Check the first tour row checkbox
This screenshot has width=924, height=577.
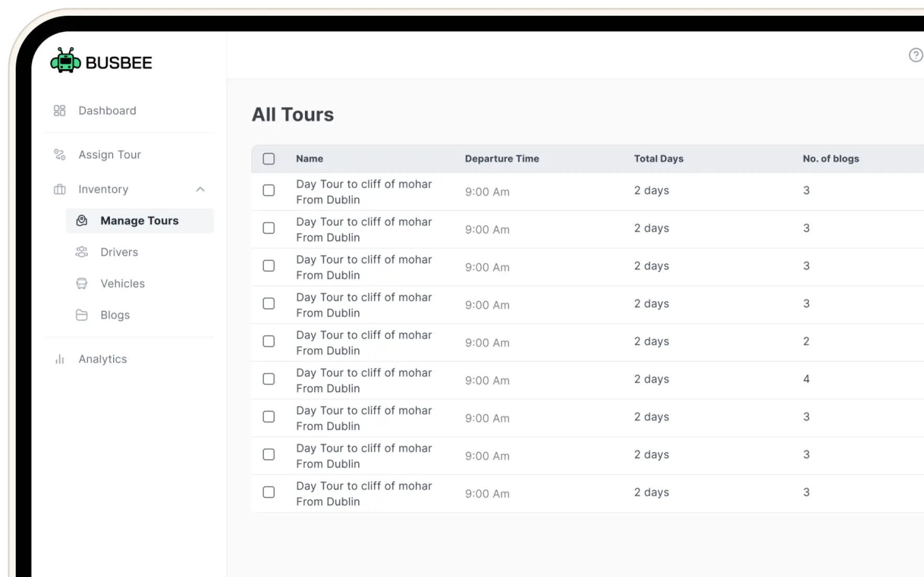tap(269, 190)
